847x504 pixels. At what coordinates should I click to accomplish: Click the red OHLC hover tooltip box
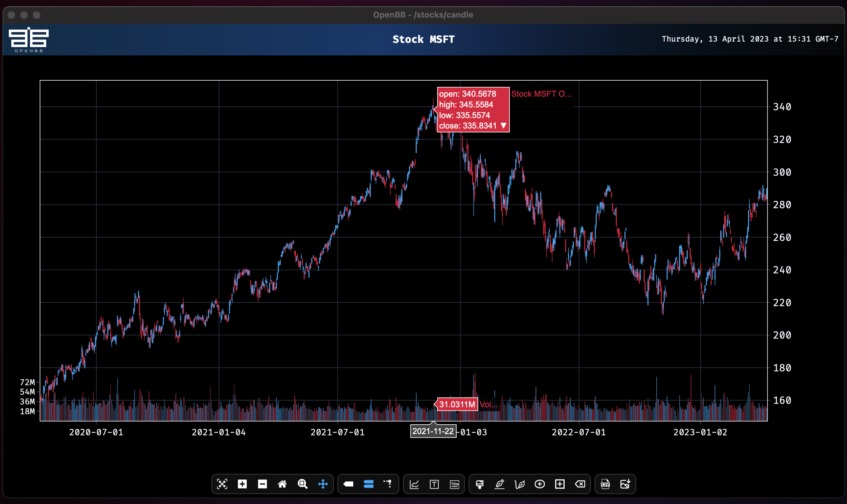point(473,110)
